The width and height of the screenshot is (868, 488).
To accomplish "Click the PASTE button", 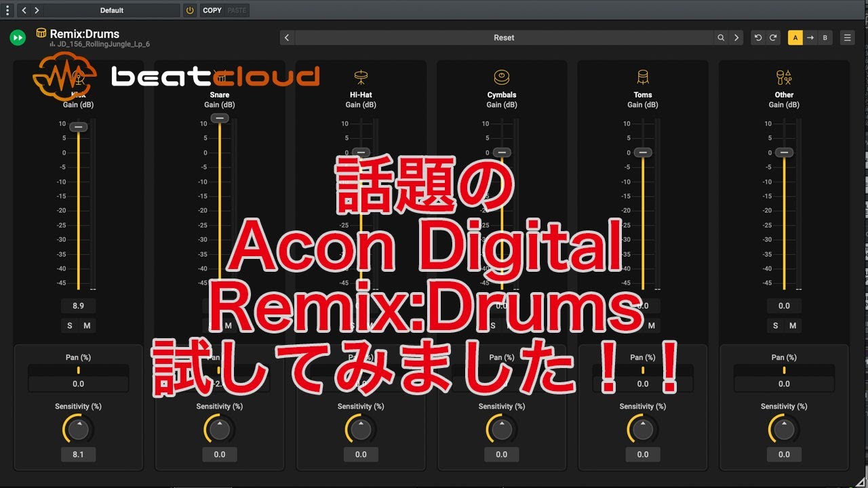I will click(237, 10).
